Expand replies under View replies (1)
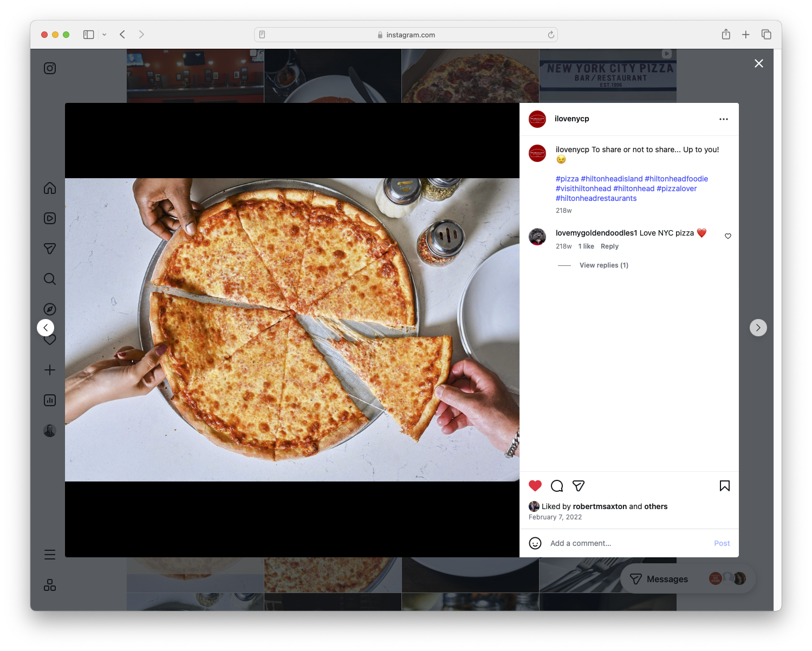Image resolution: width=812 pixels, height=651 pixels. click(x=603, y=265)
